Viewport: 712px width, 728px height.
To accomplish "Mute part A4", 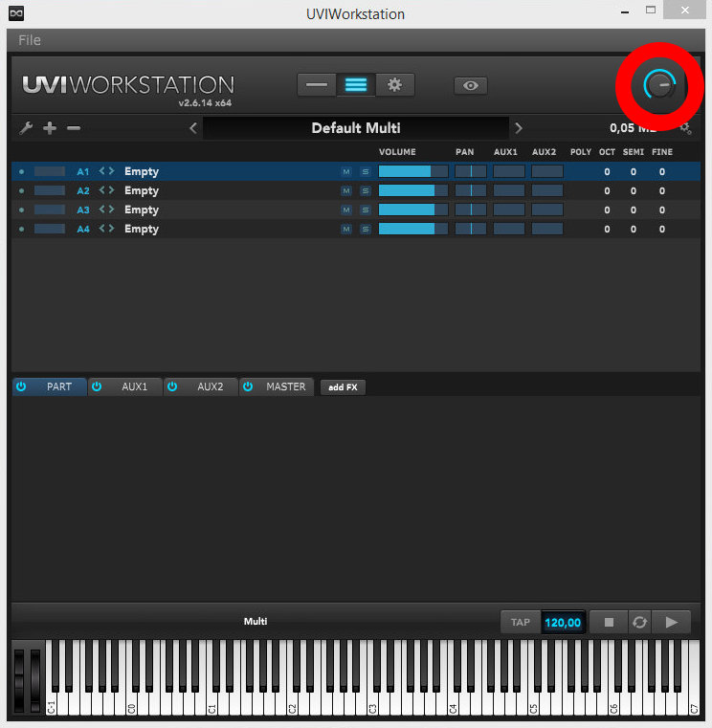I will pos(346,229).
